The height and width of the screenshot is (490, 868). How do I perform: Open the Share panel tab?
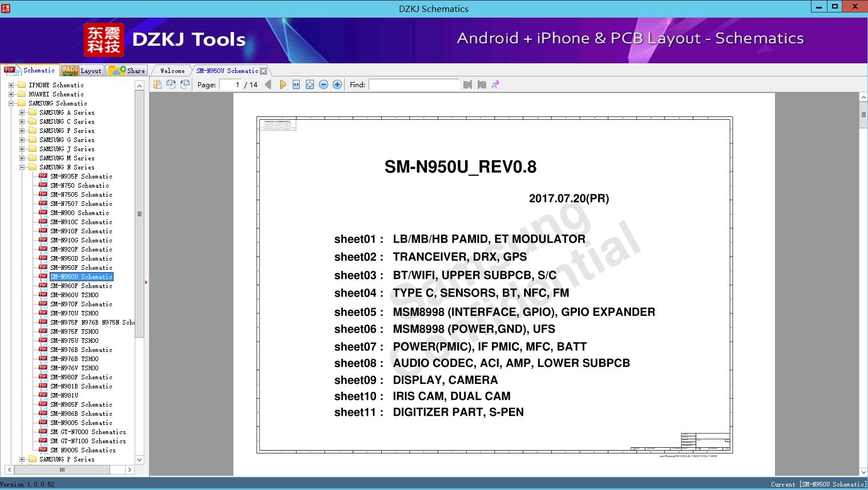click(127, 71)
